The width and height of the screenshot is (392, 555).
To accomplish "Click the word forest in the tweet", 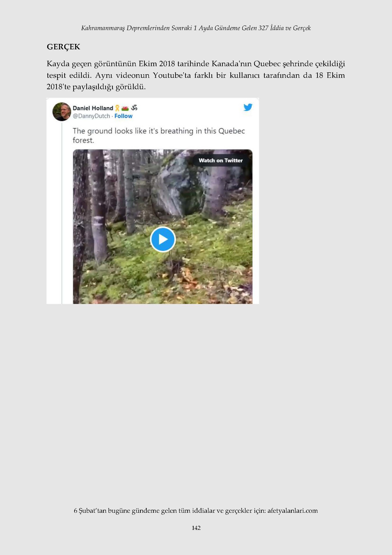I will pos(83,140).
